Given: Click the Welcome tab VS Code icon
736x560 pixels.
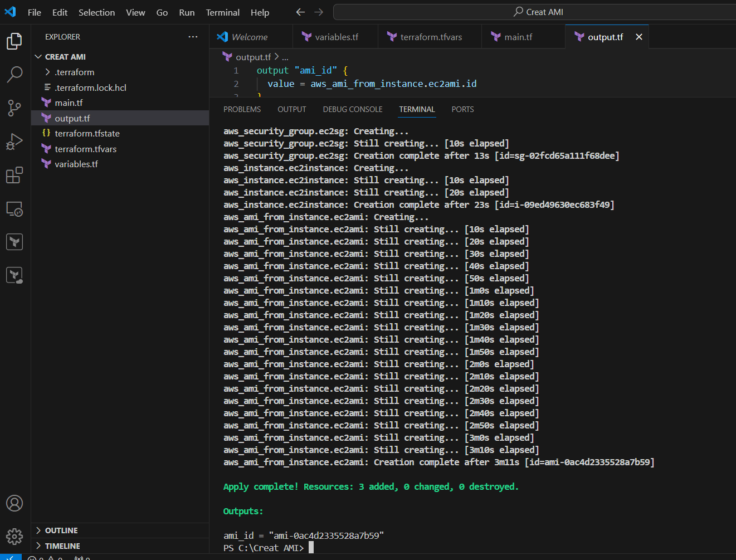Looking at the screenshot, I should [223, 37].
